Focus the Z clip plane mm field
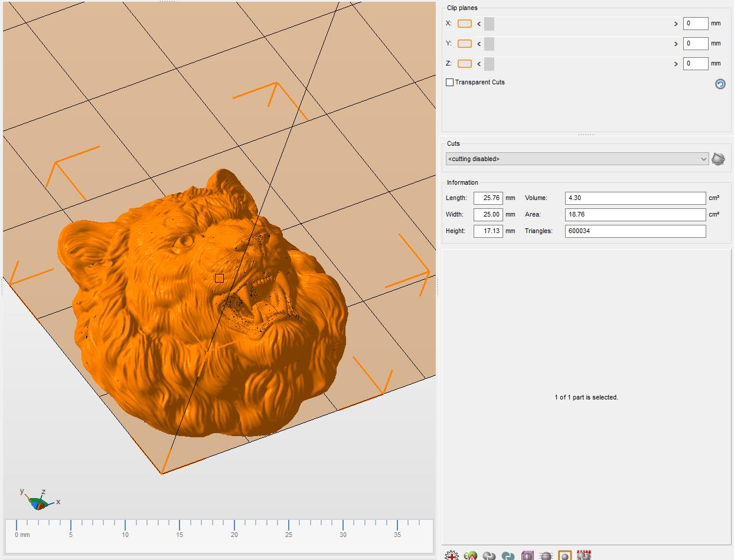This screenshot has width=734, height=560. point(696,63)
